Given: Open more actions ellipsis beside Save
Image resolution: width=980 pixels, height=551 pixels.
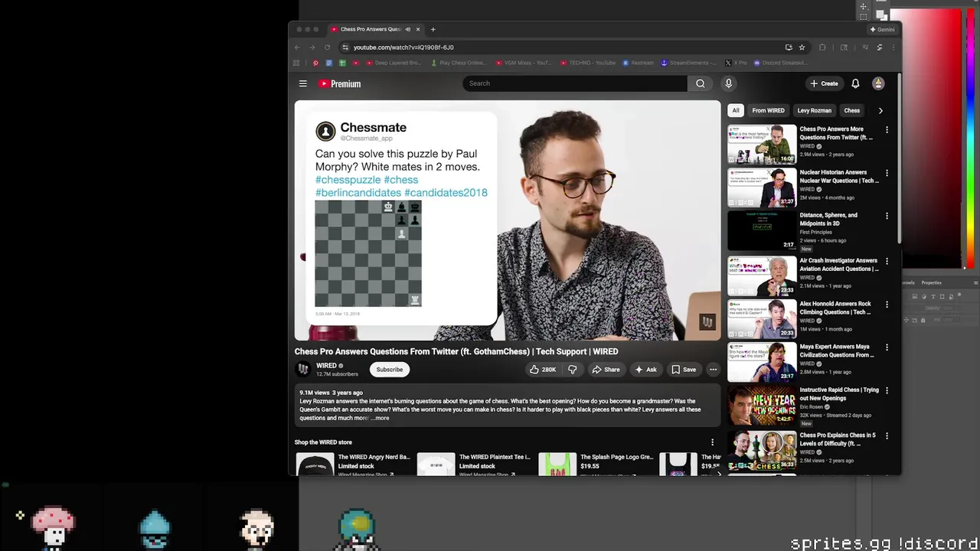Looking at the screenshot, I should point(713,370).
